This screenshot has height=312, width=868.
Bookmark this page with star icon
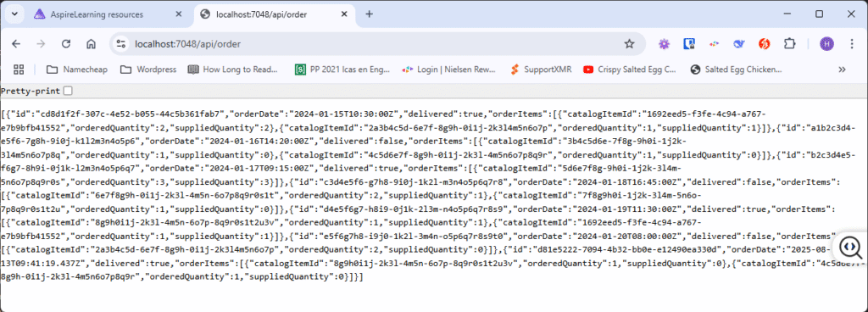(630, 44)
